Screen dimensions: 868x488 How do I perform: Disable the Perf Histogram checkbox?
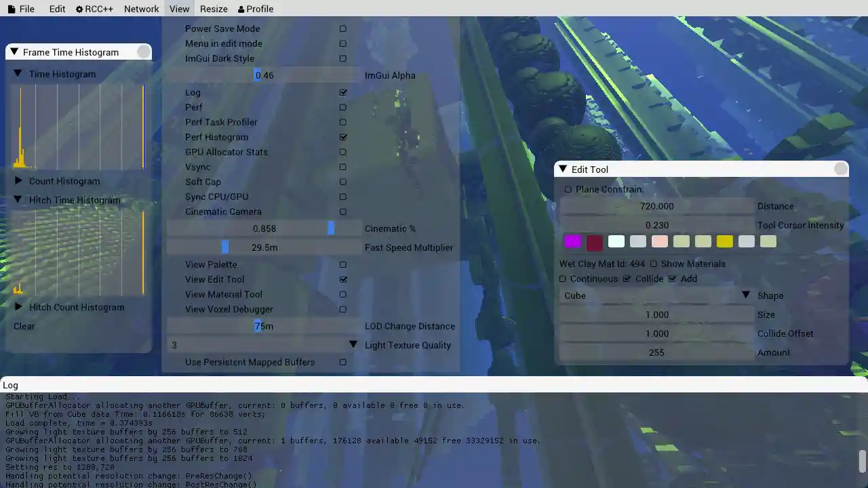(343, 138)
